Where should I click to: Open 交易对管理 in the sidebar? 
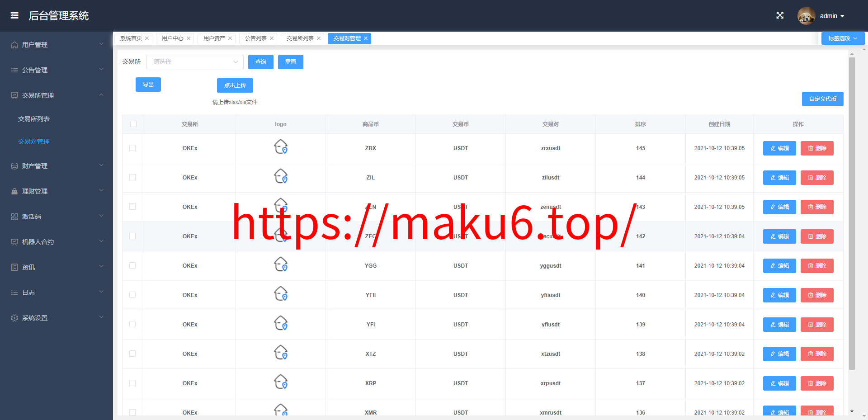(x=34, y=142)
